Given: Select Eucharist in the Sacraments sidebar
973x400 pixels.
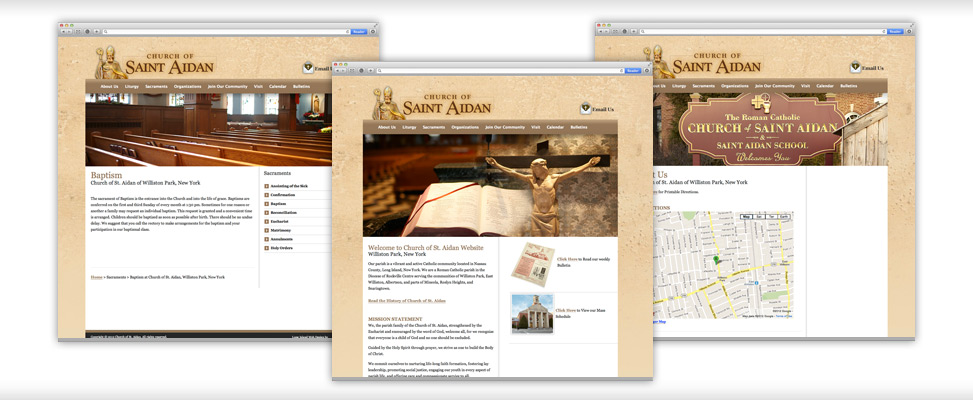Looking at the screenshot, I should coord(280,221).
